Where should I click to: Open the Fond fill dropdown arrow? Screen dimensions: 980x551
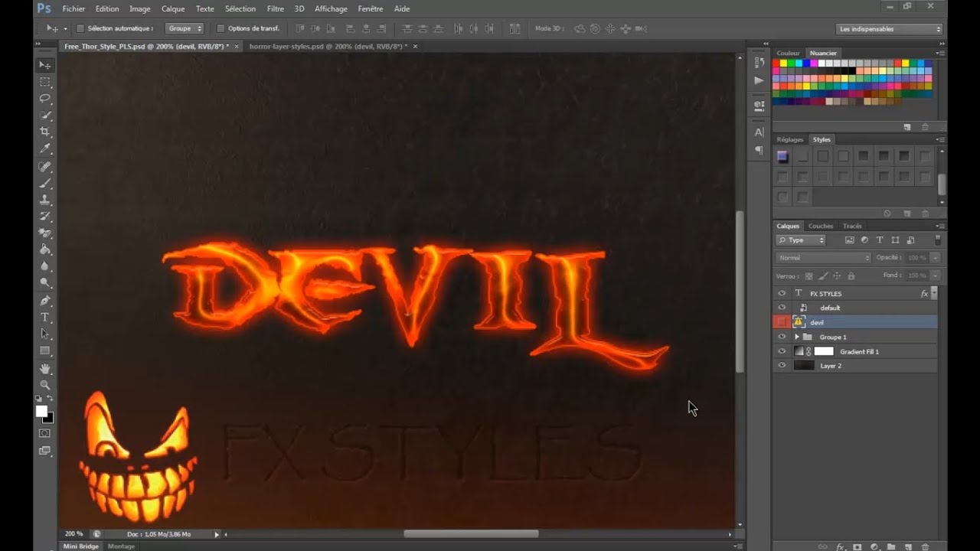point(935,275)
